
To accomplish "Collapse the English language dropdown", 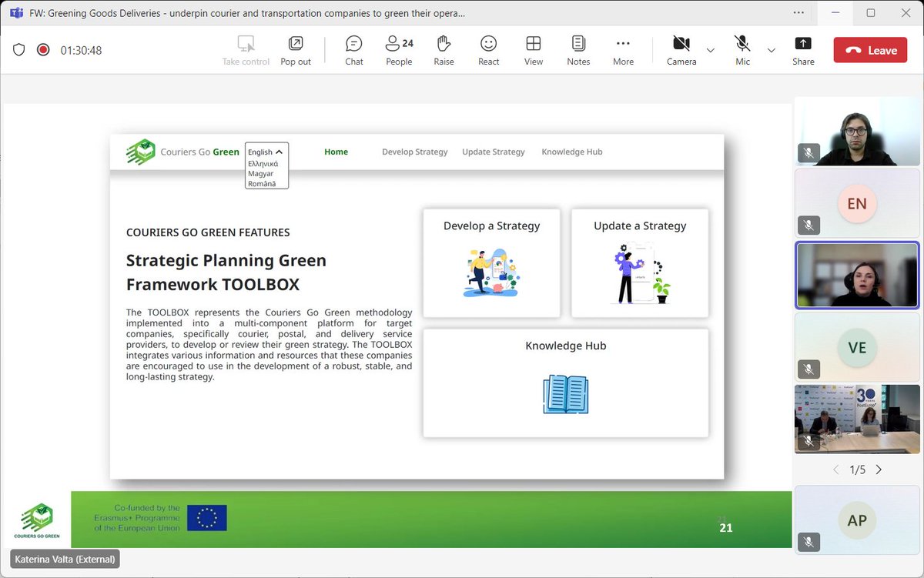I will (x=266, y=152).
